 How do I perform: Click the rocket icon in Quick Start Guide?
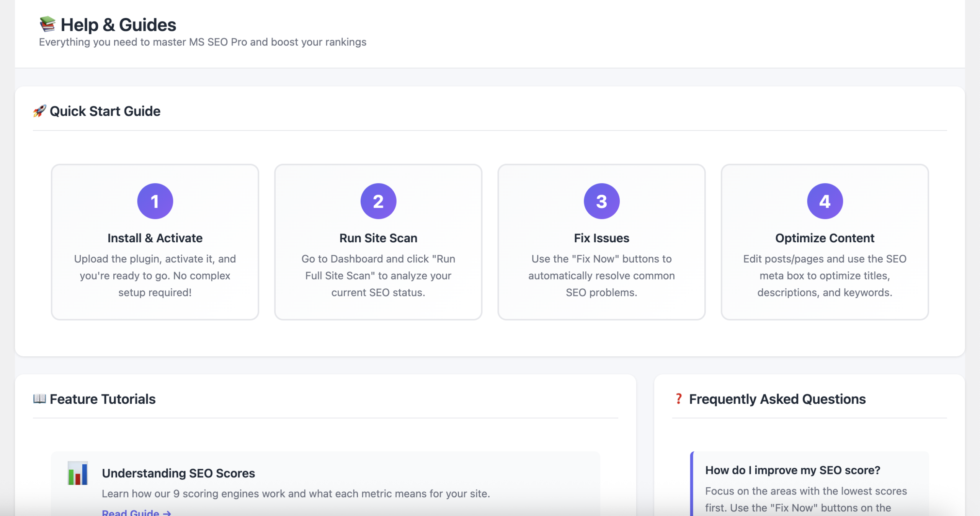point(39,111)
